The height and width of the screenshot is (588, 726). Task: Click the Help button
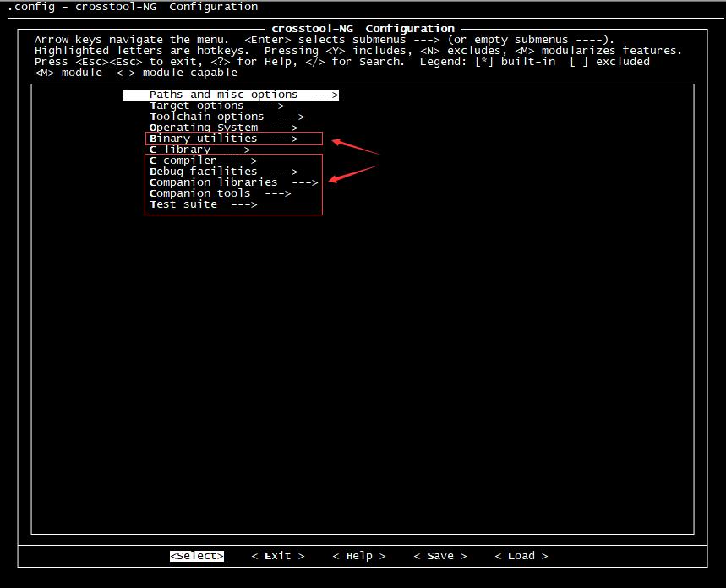coord(359,556)
